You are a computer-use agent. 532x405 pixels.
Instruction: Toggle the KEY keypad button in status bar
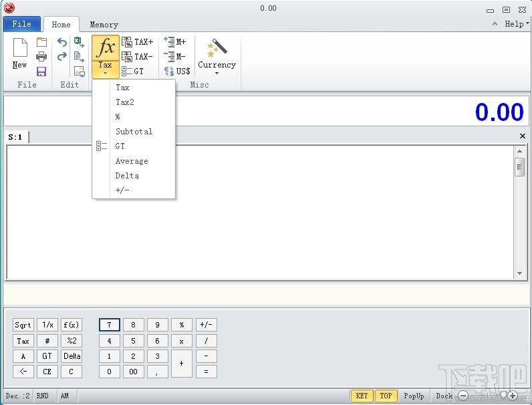362,396
